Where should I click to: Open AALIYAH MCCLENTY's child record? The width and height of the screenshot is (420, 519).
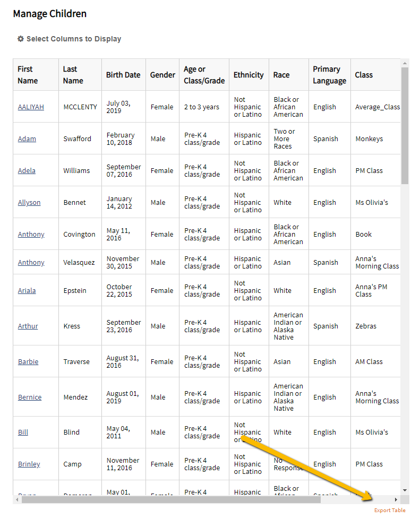[31, 107]
